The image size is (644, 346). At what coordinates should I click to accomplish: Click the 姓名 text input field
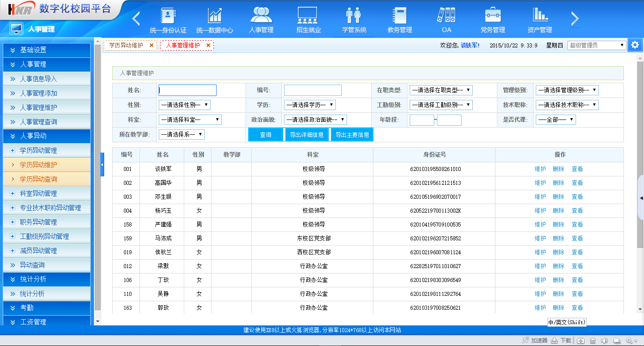tap(187, 90)
